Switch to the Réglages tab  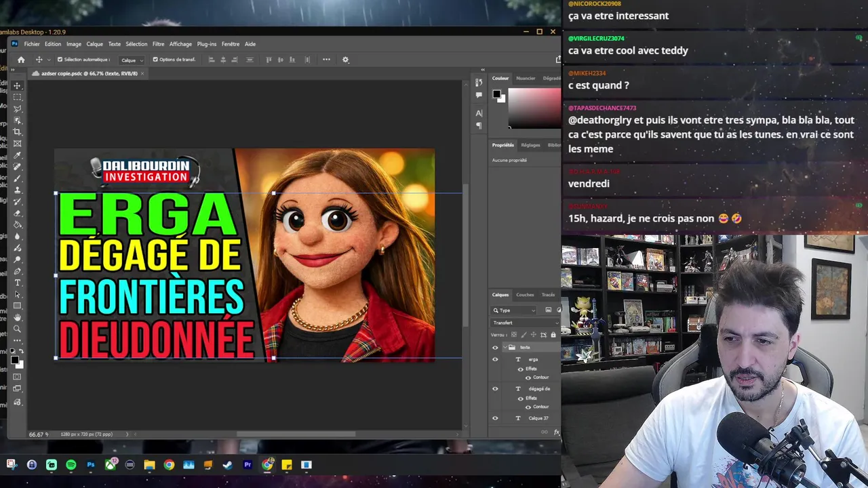point(530,145)
